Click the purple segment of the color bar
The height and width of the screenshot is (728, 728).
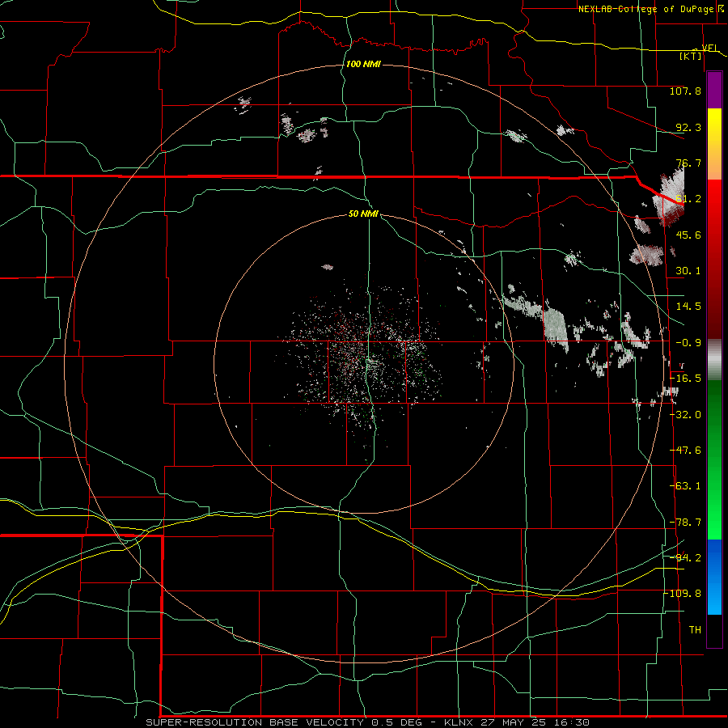click(x=714, y=90)
